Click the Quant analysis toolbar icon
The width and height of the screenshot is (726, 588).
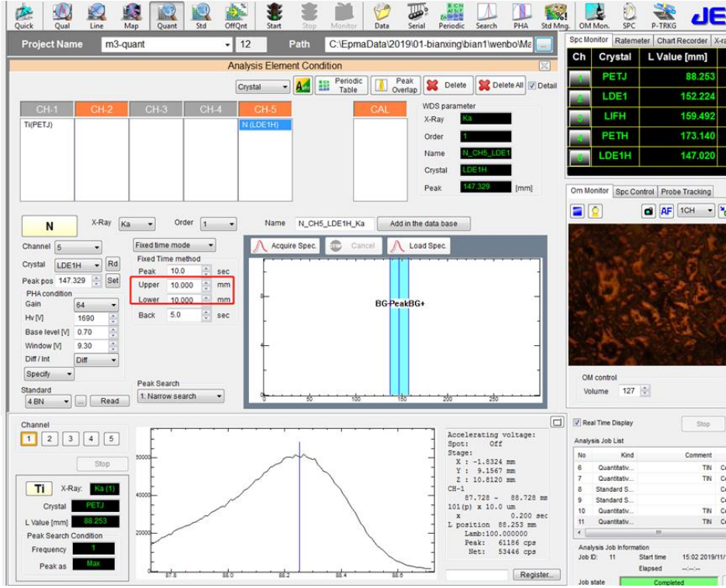167,15
